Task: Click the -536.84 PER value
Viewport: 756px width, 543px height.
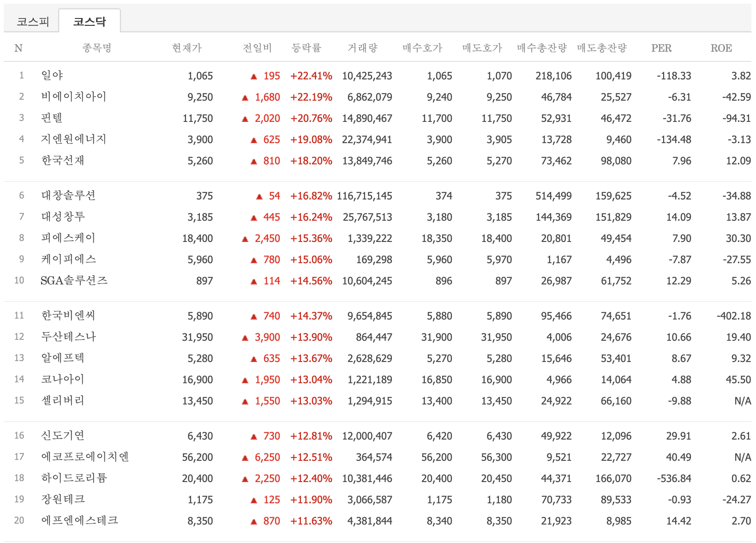Action: (x=674, y=478)
